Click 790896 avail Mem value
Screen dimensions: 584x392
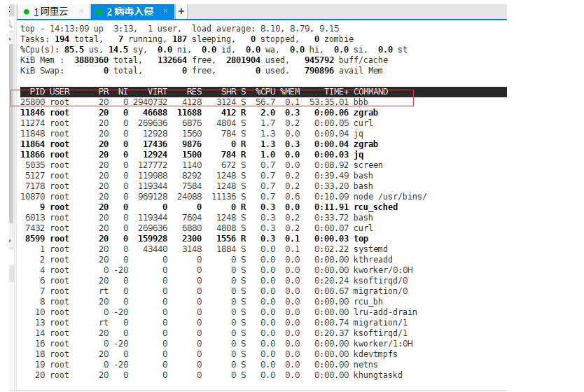[319, 71]
